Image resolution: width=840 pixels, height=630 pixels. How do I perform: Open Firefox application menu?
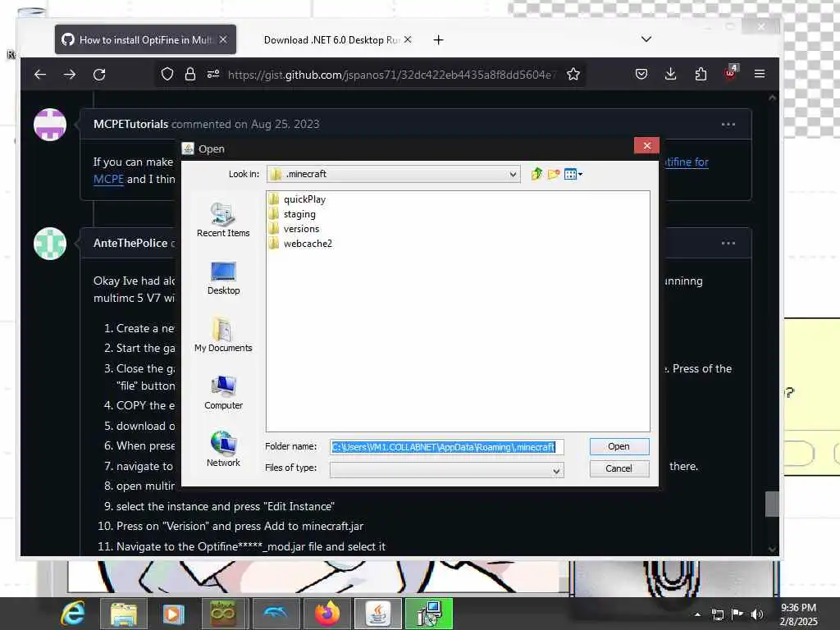pos(760,74)
